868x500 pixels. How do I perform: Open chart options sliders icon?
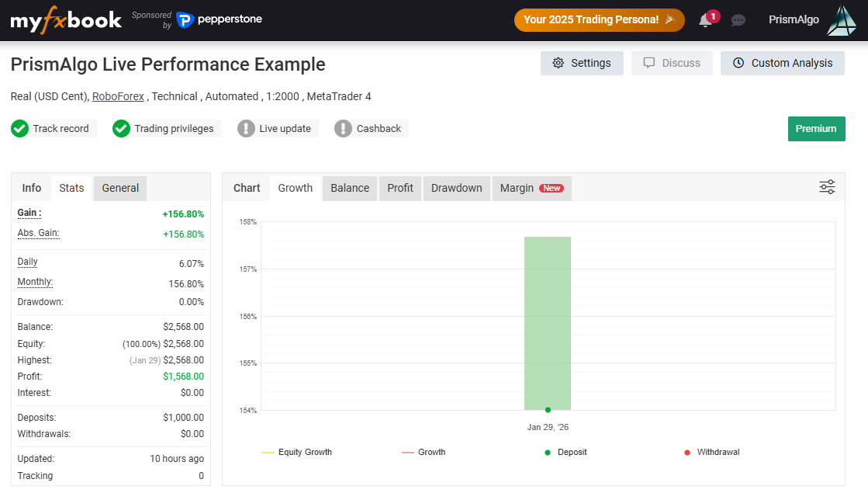[827, 187]
